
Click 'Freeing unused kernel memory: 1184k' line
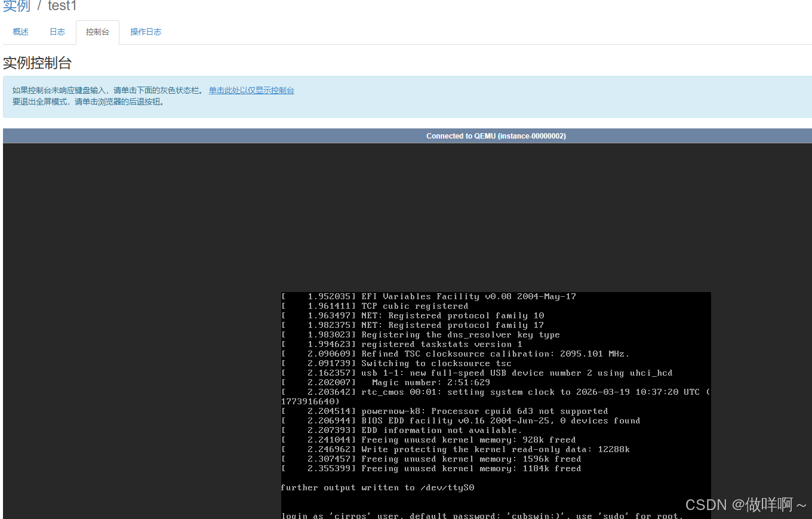431,469
